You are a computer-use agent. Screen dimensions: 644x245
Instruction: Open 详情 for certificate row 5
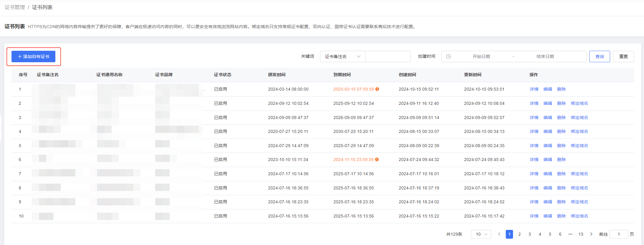click(534, 146)
